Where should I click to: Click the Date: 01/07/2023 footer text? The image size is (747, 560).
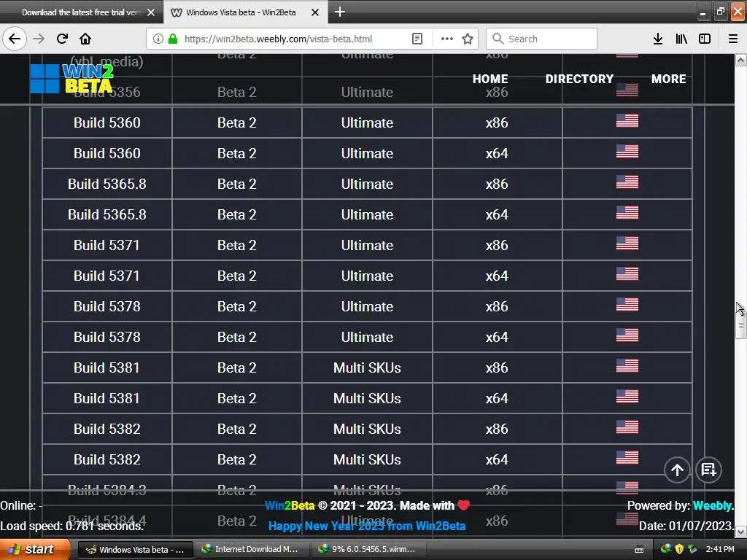(x=686, y=526)
